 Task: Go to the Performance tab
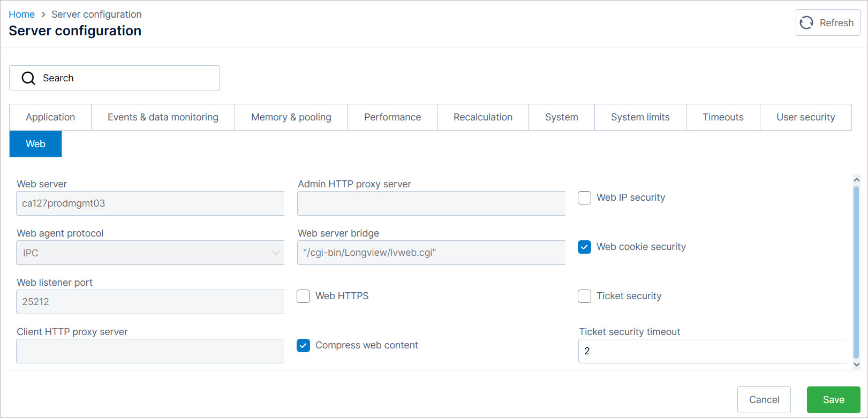click(393, 117)
